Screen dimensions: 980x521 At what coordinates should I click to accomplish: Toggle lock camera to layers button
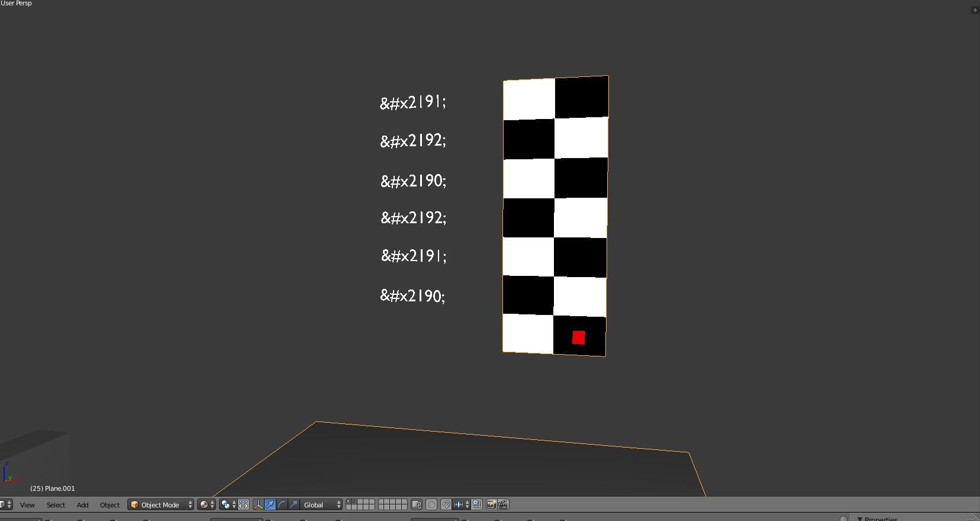417,504
